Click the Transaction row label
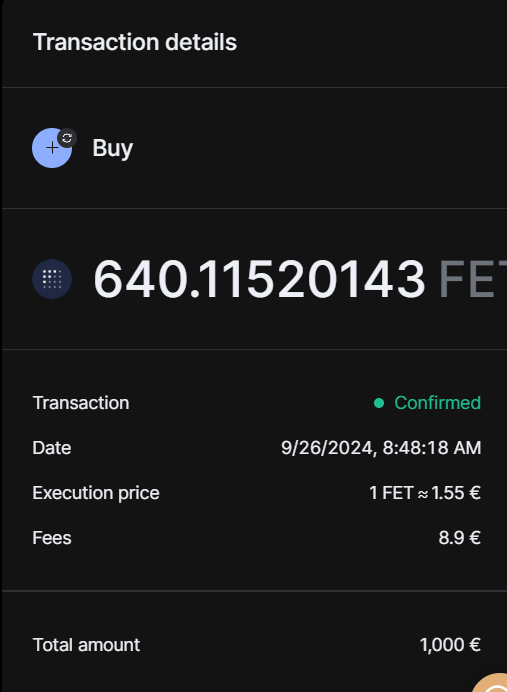This screenshot has width=507, height=692. (81, 403)
